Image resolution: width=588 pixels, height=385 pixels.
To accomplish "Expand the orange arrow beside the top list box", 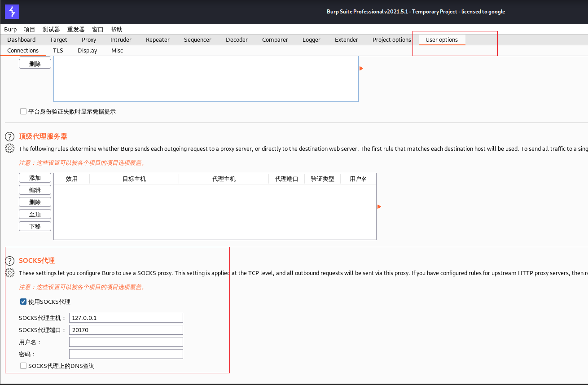I will click(x=361, y=68).
